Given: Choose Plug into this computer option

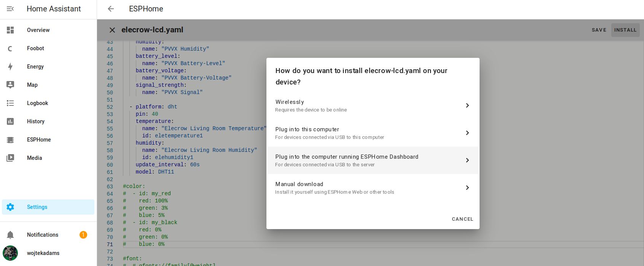Looking at the screenshot, I should (x=373, y=133).
